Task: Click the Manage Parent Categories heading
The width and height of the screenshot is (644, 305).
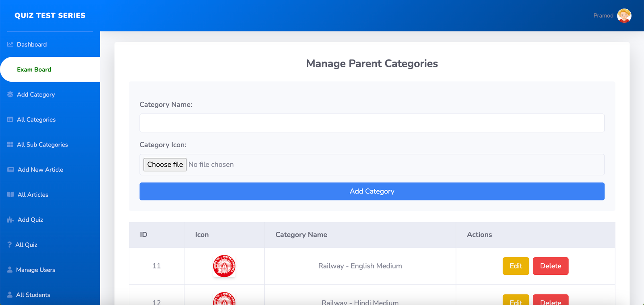Action: pyautogui.click(x=372, y=64)
